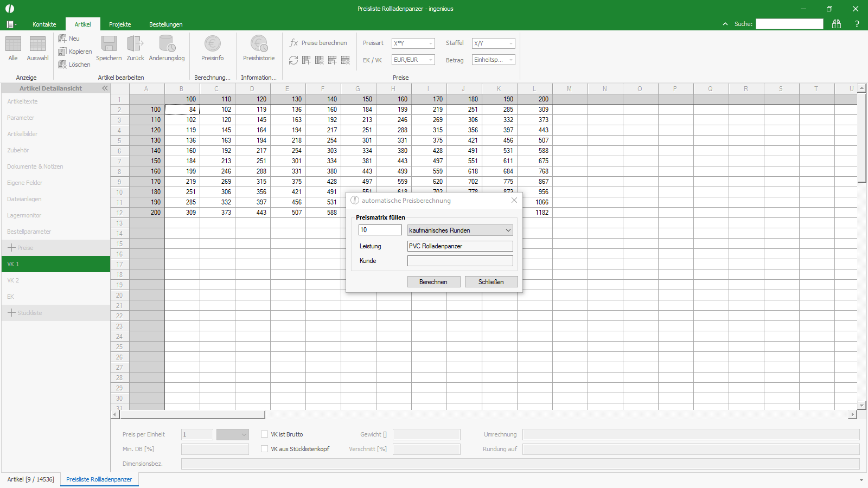The height and width of the screenshot is (488, 868).
Task: Switch to Artikel [9 / 14536] bottom tab
Action: pos(31,479)
